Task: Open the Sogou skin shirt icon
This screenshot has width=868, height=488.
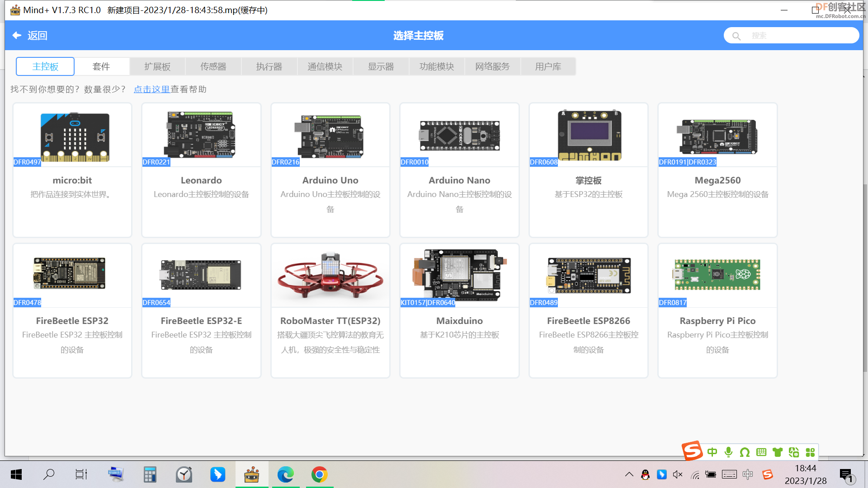Action: coord(778,452)
